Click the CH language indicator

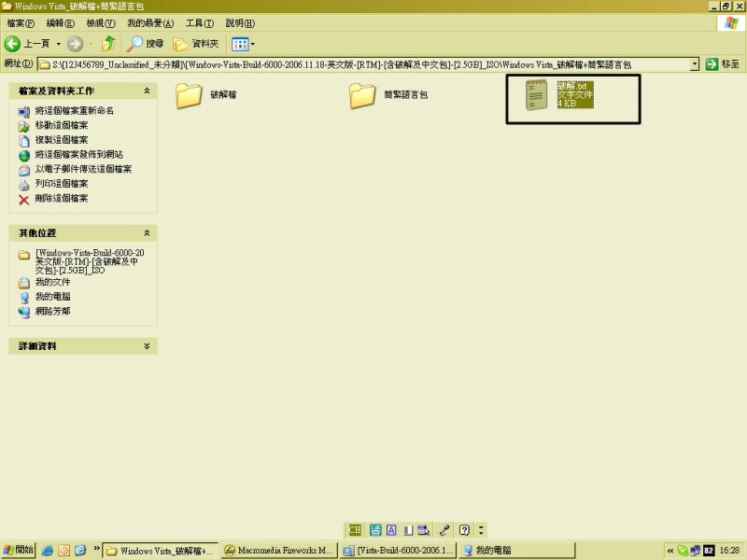[355, 530]
